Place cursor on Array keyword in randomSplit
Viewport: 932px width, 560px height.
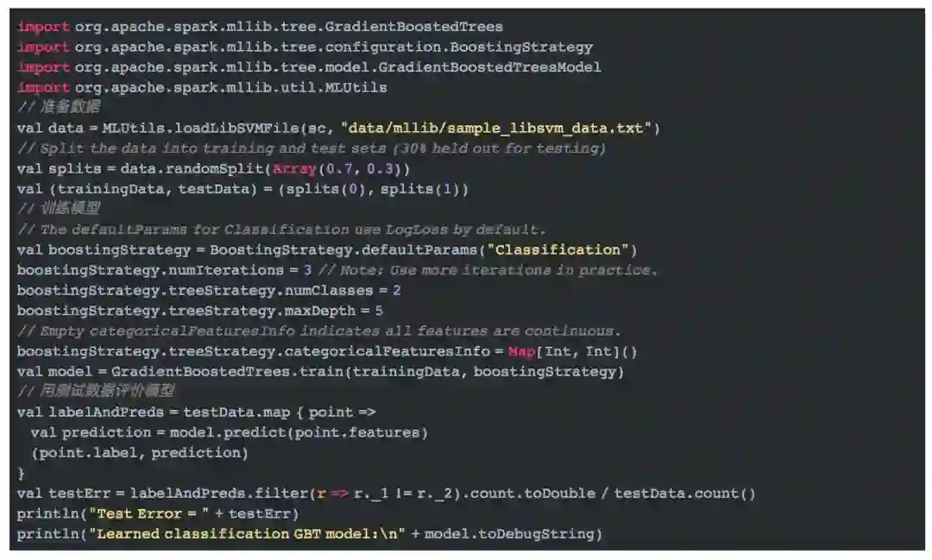[294, 169]
